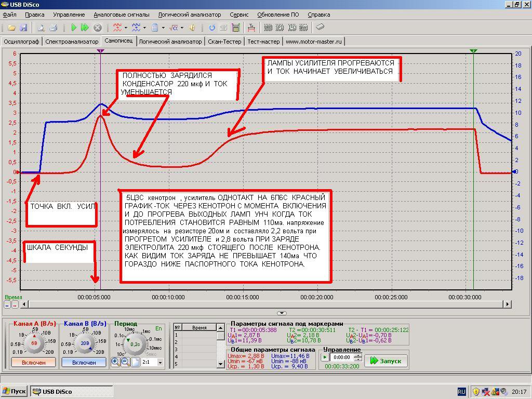Viewport: 532px width, 399px height.
Task: Select the I2C decoder icon
Action: (292, 28)
